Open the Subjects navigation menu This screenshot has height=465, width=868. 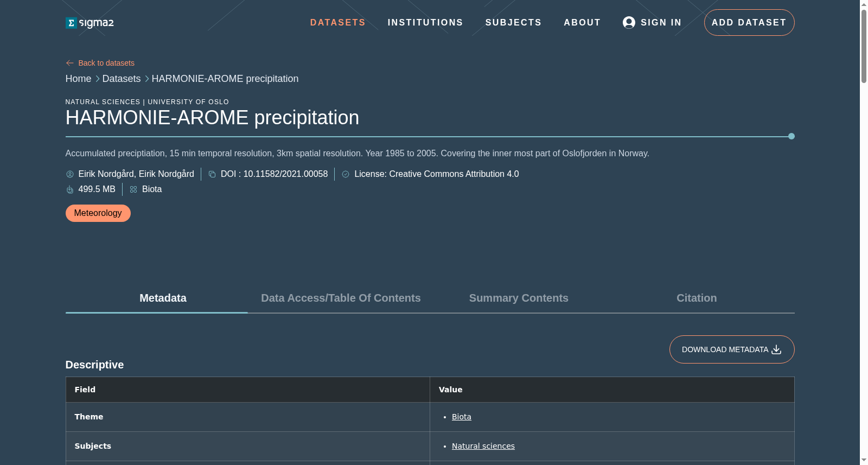513,22
